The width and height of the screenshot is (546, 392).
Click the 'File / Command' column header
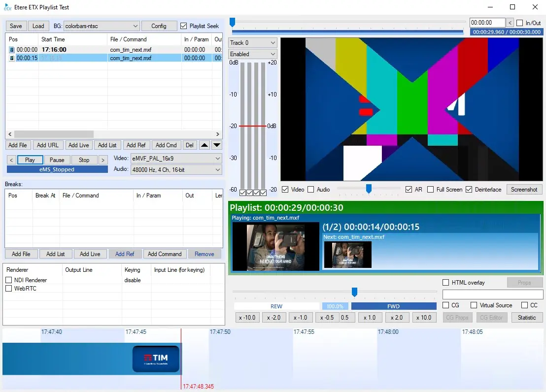point(128,39)
